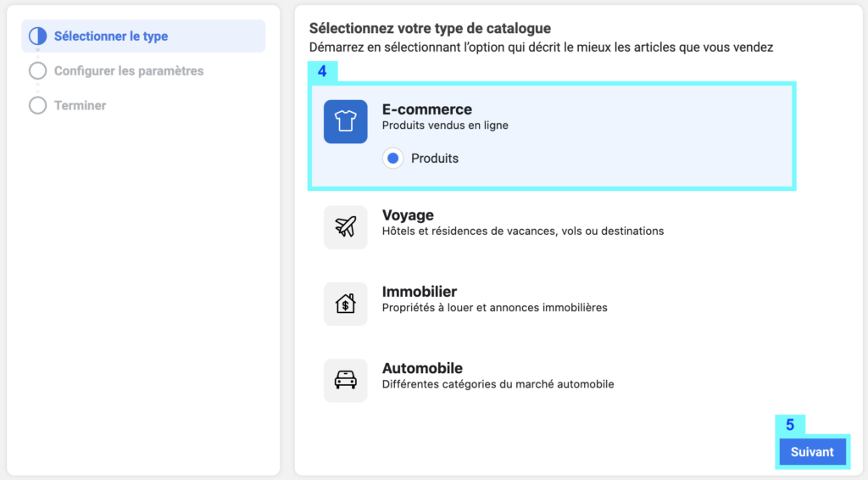The image size is (868, 480).
Task: Click Hôtels et résidences de vacances description
Action: click(x=522, y=231)
